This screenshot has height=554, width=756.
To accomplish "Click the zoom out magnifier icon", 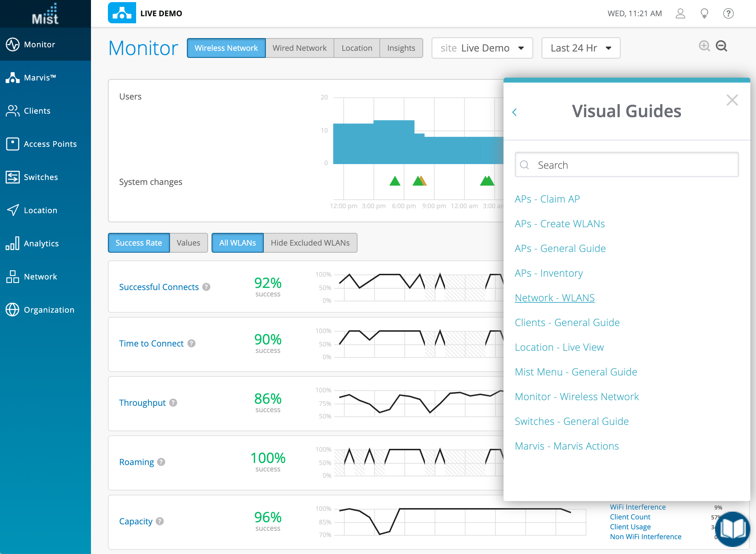I will 721,46.
